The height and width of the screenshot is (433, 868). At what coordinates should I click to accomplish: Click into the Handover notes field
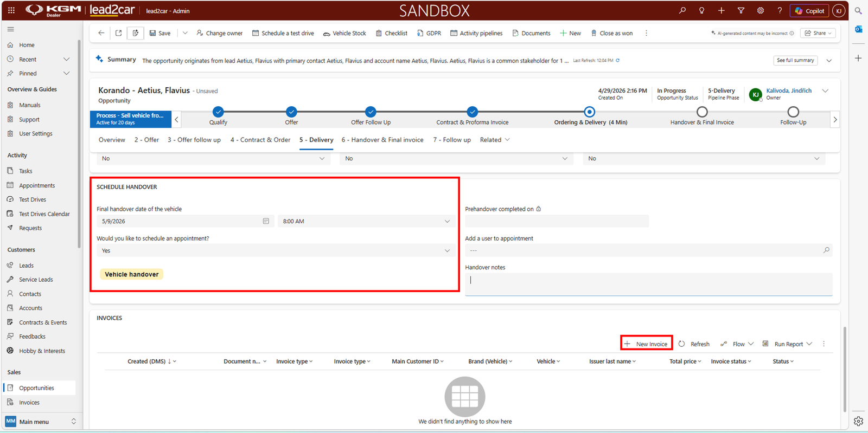pyautogui.click(x=649, y=284)
